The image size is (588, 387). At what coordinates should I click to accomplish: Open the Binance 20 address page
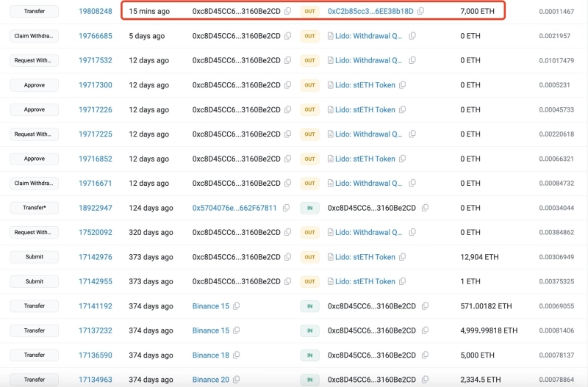coord(210,380)
